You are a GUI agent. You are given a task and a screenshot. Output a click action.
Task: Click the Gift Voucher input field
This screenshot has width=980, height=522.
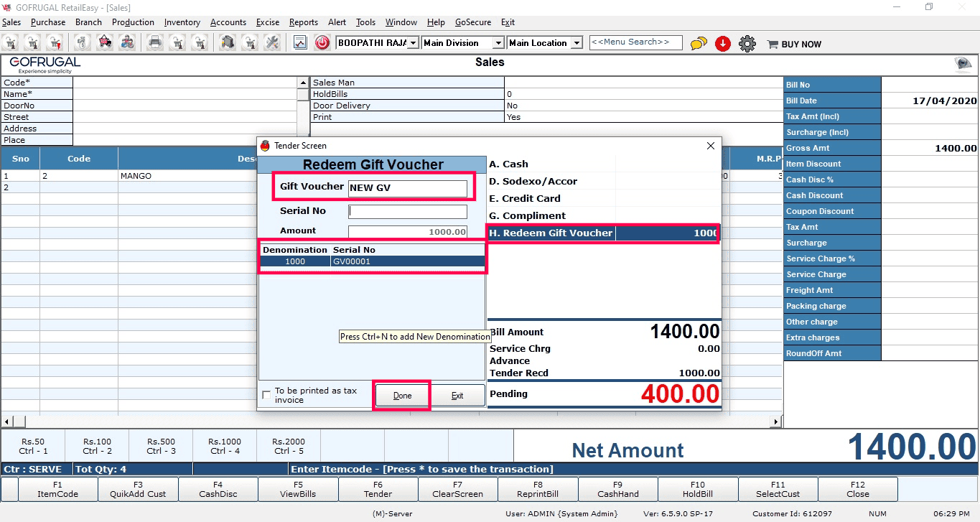[x=408, y=188]
